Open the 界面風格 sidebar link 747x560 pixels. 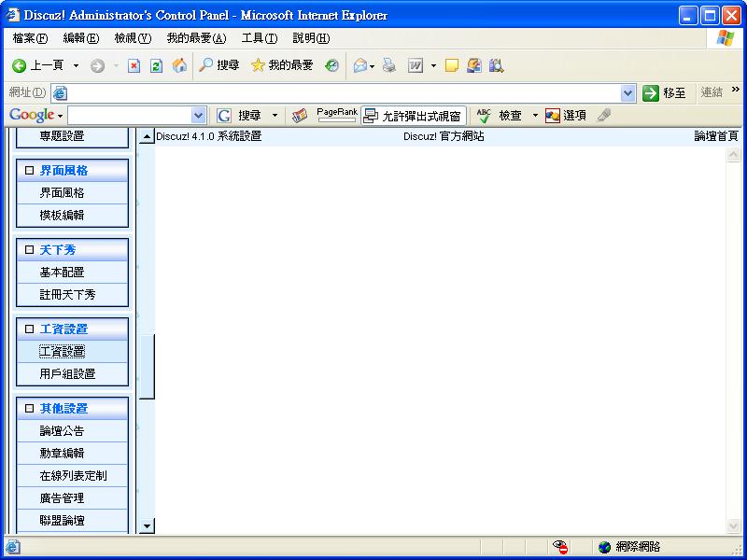tap(62, 193)
